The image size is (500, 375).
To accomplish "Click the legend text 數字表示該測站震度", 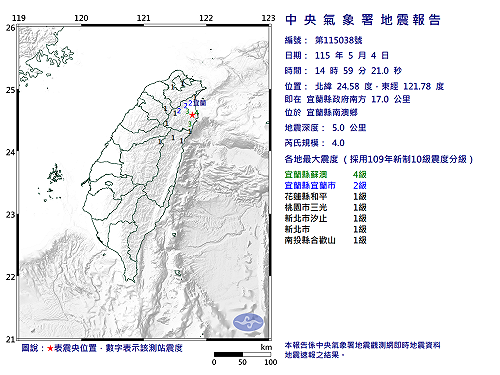I will click(x=144, y=348).
